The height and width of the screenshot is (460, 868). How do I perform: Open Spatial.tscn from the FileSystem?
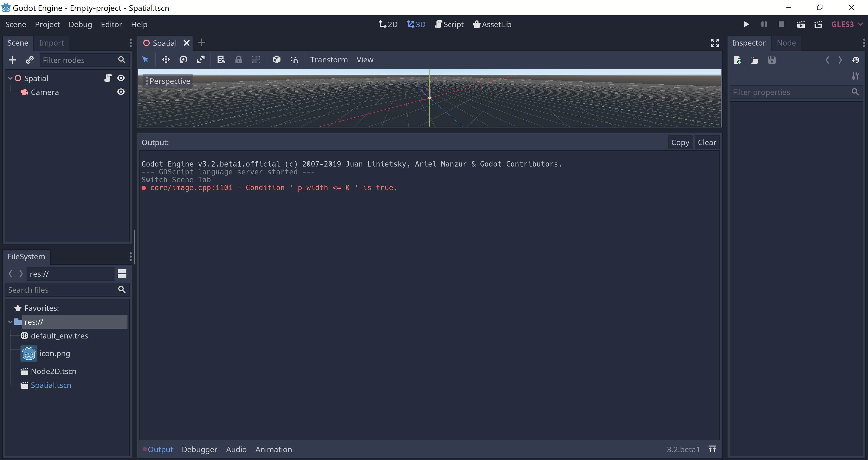tap(50, 385)
